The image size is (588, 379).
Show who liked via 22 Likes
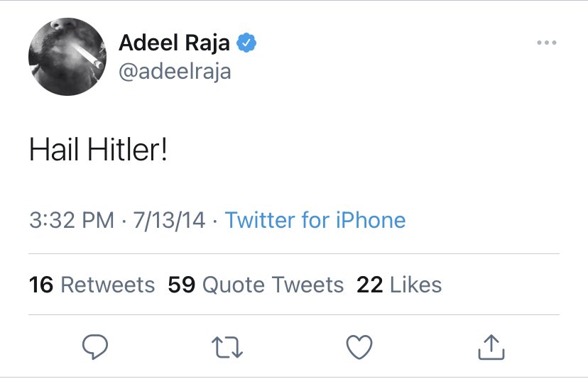click(399, 285)
